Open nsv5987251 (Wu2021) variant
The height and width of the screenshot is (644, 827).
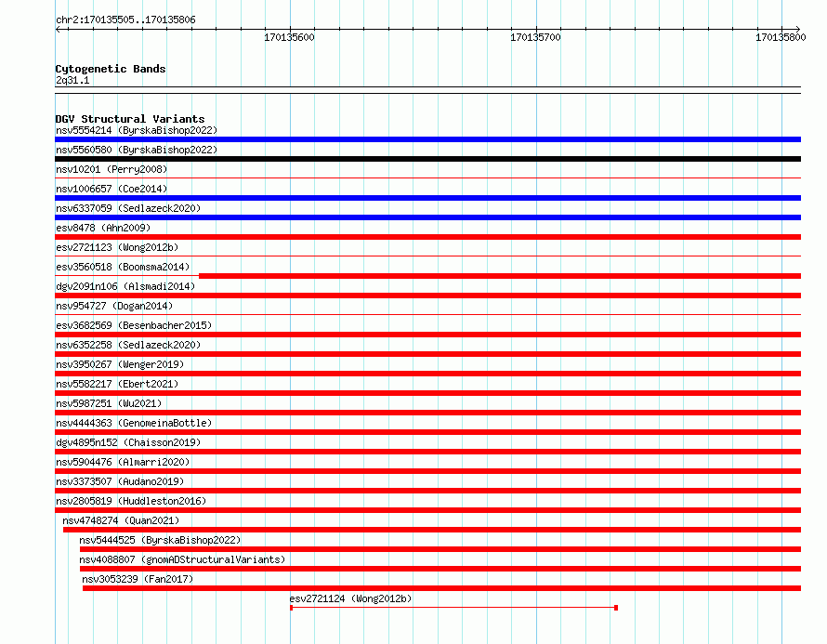[109, 403]
